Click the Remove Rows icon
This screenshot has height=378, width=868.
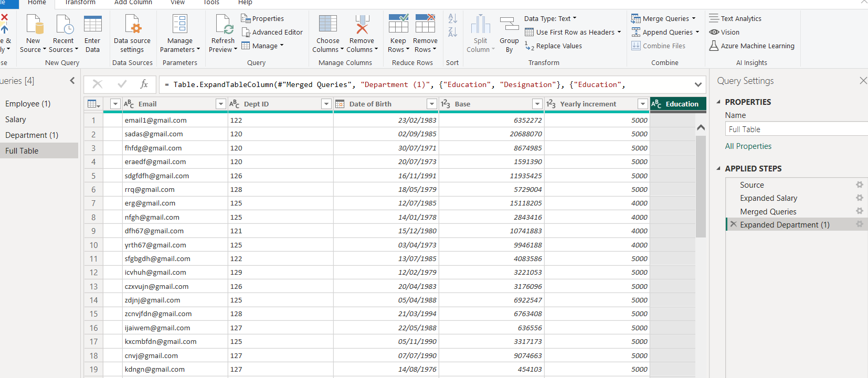point(425,24)
